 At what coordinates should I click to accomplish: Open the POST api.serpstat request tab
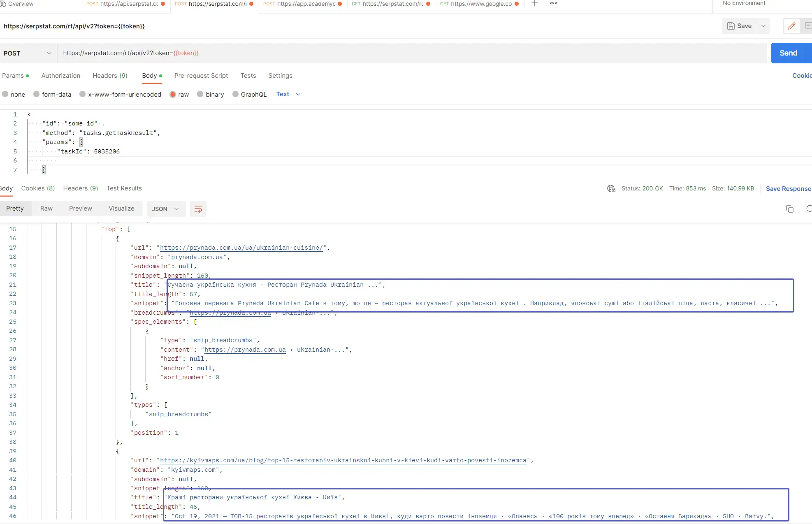click(125, 4)
